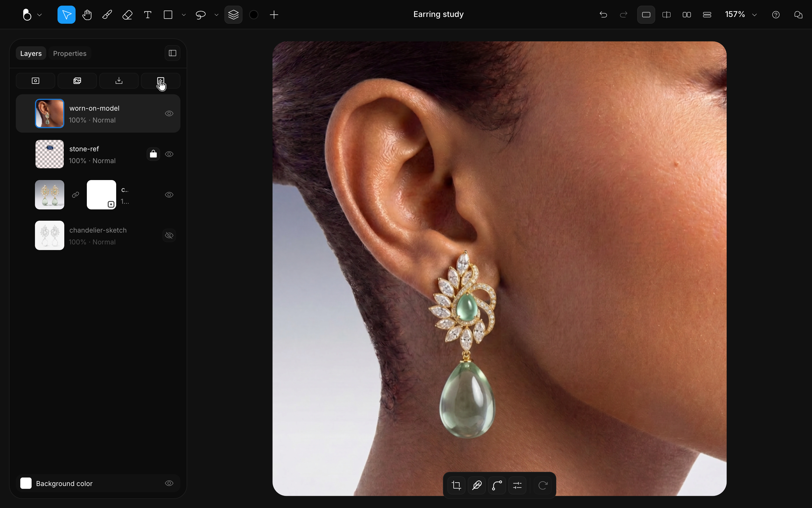812x508 pixels.
Task: Expand the lasso tool options chevron
Action: coord(217,15)
